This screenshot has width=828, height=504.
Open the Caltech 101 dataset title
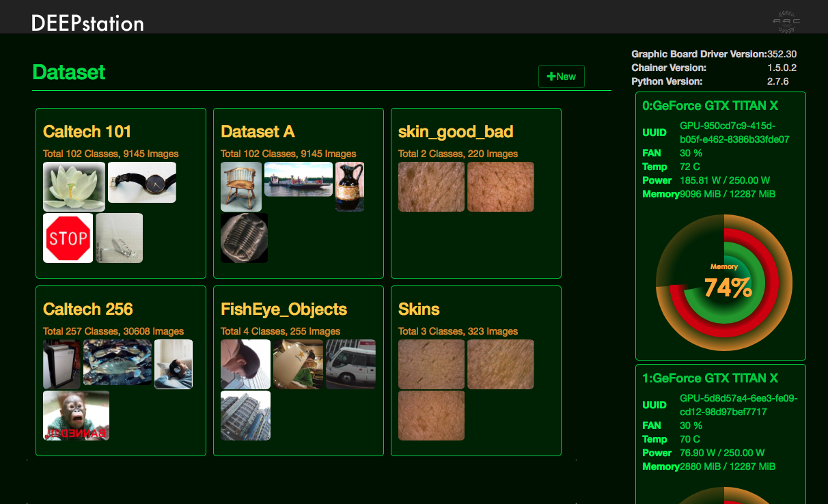pyautogui.click(x=87, y=131)
